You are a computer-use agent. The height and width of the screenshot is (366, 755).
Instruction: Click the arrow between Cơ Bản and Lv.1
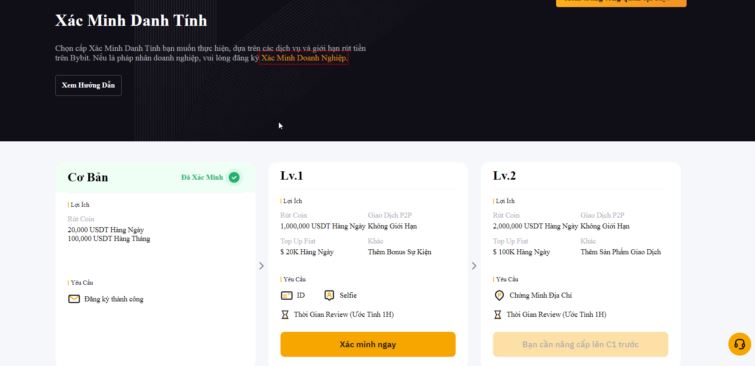(x=261, y=266)
